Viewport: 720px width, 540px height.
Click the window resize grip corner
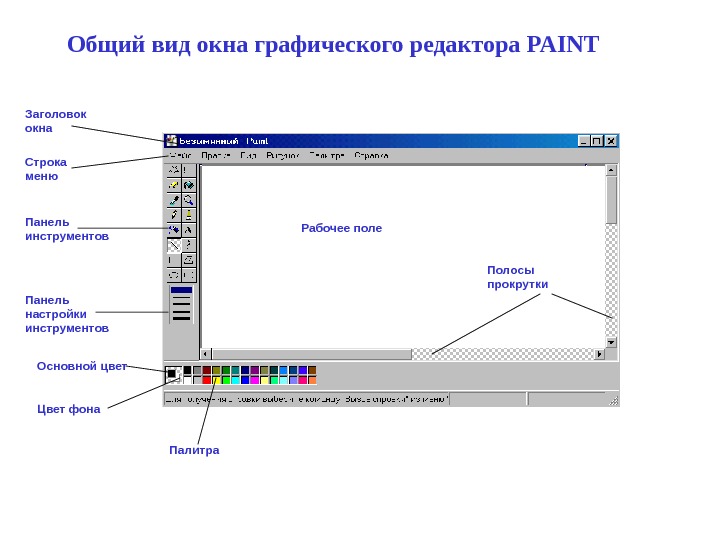(614, 400)
